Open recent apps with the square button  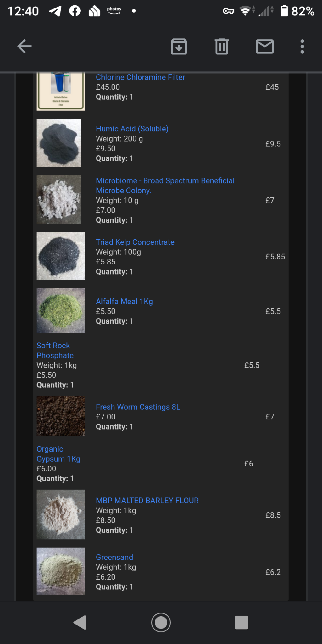241,622
